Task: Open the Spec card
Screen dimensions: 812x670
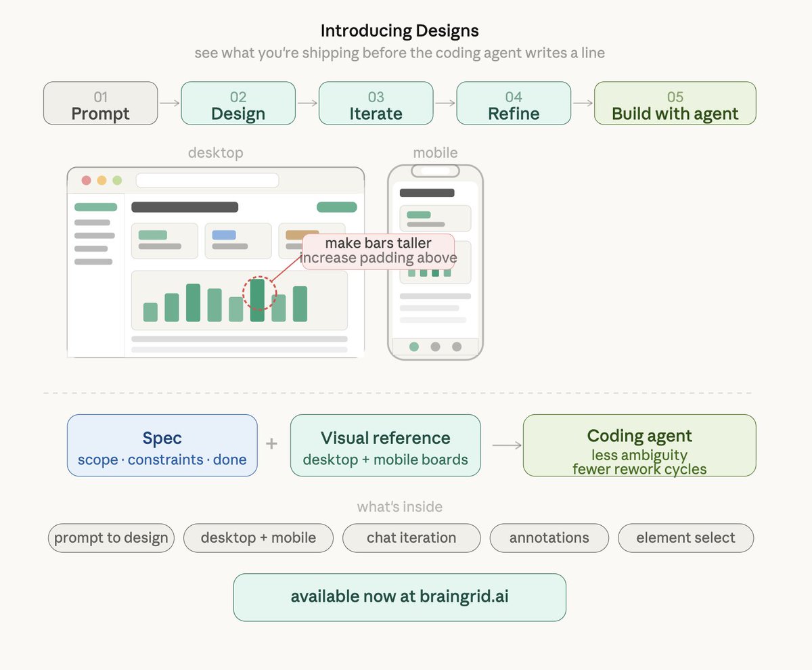Action: pos(162,445)
